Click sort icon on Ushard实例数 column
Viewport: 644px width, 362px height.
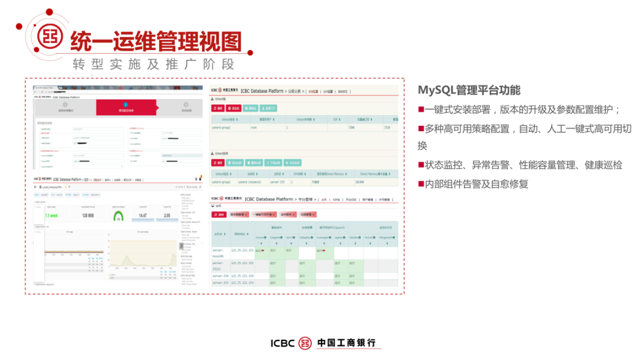(x=314, y=119)
